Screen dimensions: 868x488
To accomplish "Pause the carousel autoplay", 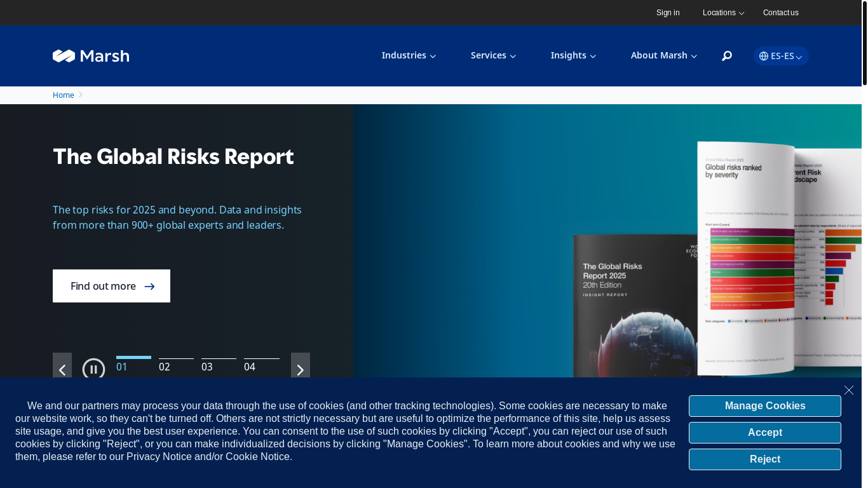I will pyautogui.click(x=93, y=369).
